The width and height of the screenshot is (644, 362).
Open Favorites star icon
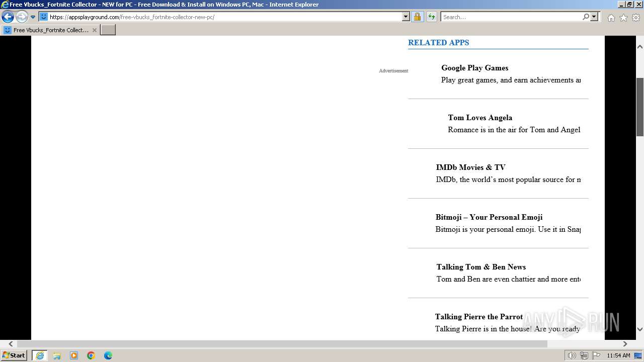pyautogui.click(x=623, y=18)
